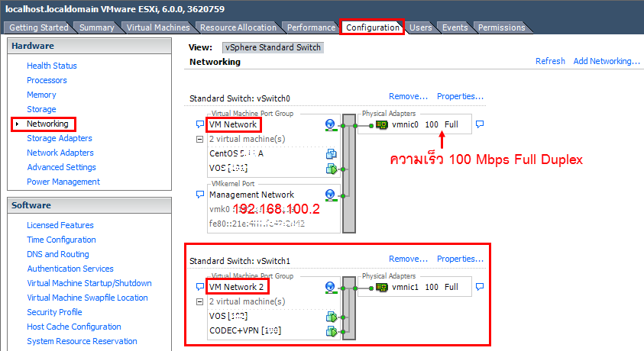
Task: Open Virtual Machine Startup/Shutdown settings
Action: (89, 283)
